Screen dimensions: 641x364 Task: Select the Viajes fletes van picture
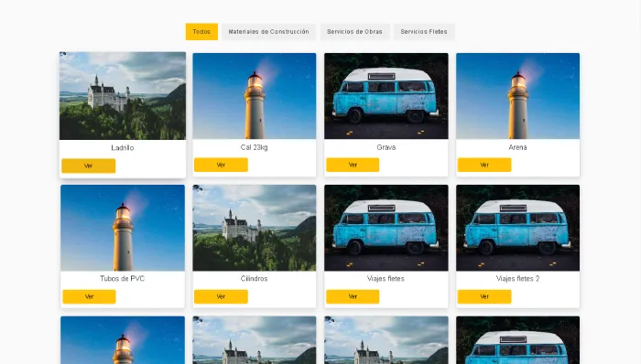coord(386,228)
